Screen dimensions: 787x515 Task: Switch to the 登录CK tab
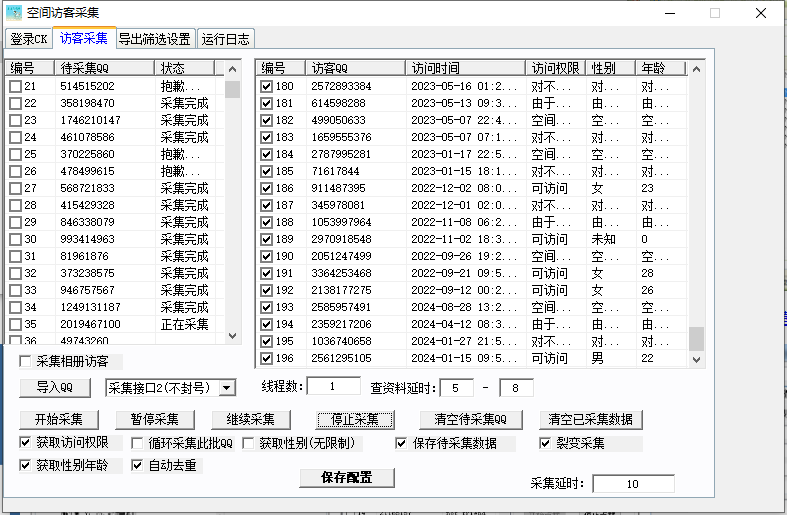pyautogui.click(x=29, y=39)
